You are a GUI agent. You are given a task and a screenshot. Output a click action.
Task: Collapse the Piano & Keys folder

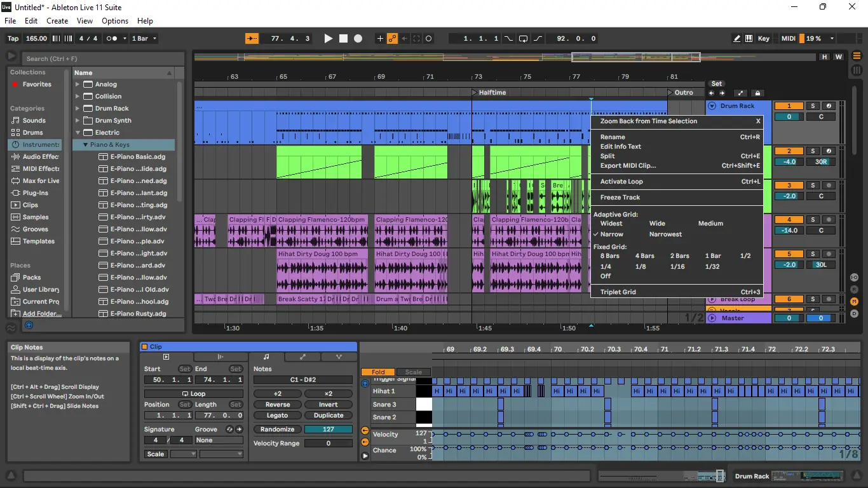click(x=85, y=145)
